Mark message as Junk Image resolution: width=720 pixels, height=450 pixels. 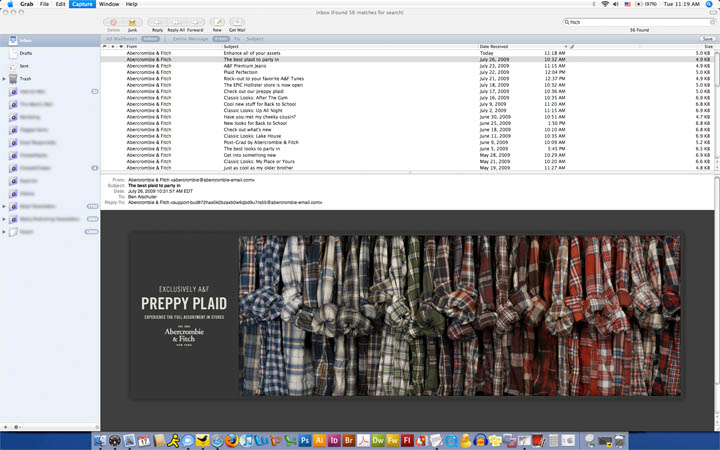click(x=132, y=22)
